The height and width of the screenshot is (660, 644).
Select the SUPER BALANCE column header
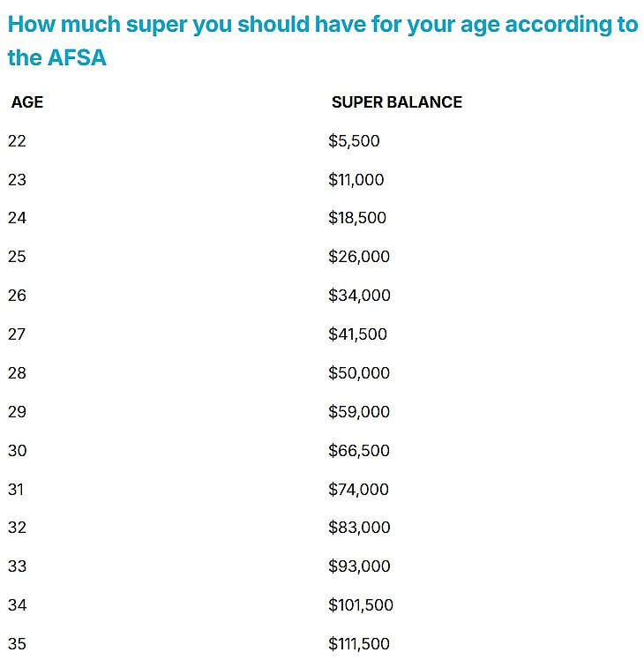point(396,102)
